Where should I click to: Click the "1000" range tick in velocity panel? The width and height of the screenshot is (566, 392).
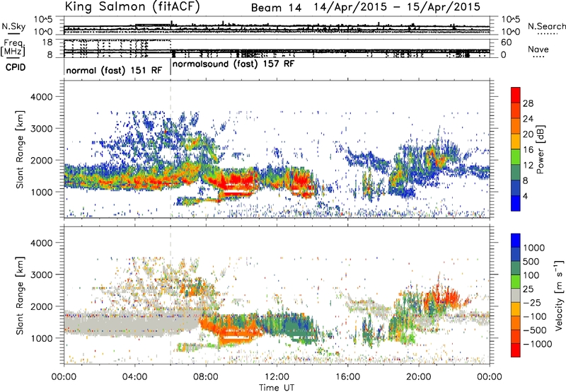(41, 338)
